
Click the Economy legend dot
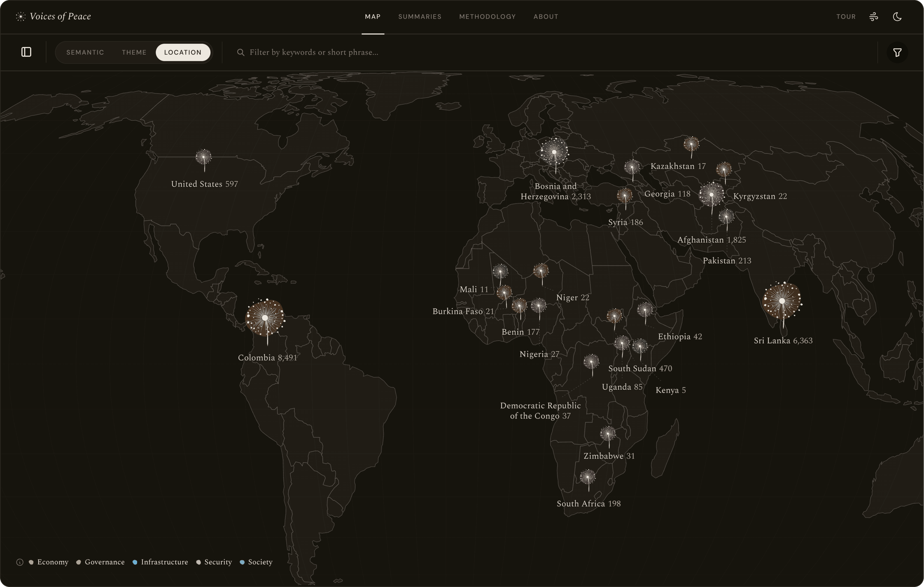click(31, 562)
